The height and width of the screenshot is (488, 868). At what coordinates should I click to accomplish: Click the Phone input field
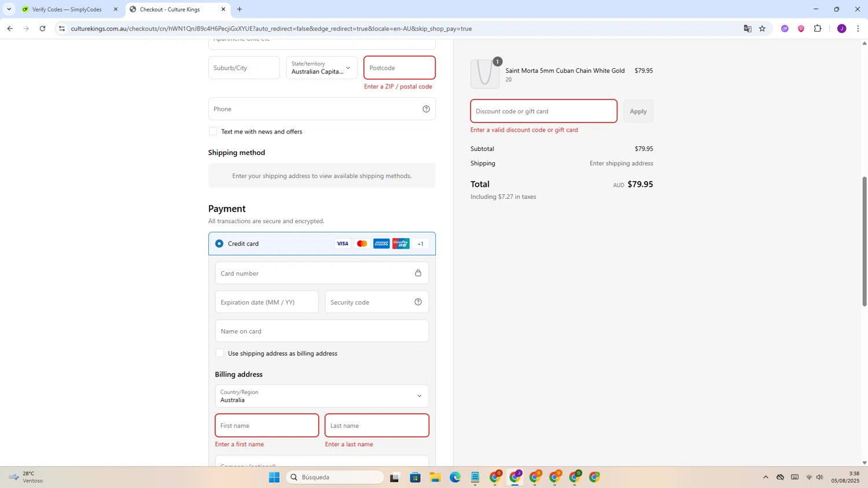pos(322,109)
